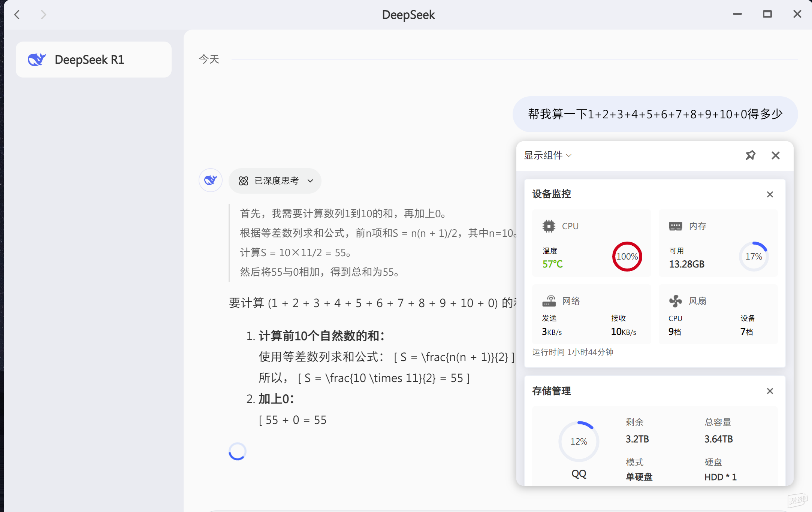Click the 总容量 3.64TB value

(x=719, y=439)
